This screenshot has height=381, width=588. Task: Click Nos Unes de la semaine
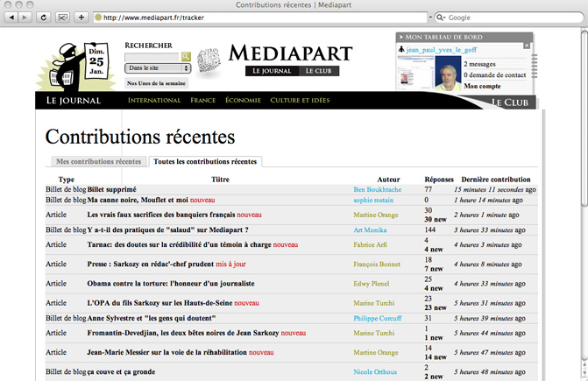pyautogui.click(x=156, y=83)
